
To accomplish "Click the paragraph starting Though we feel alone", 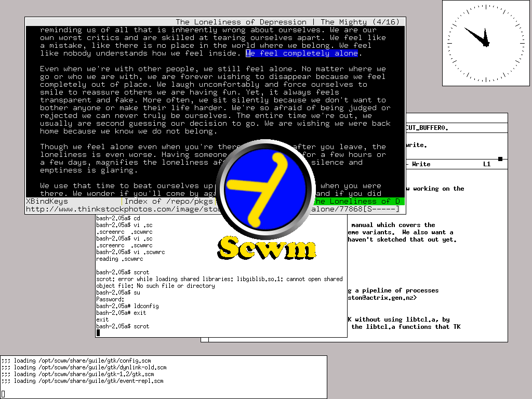I will (213, 158).
